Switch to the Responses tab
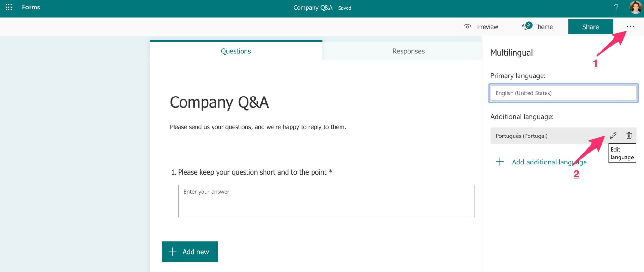Image resolution: width=644 pixels, height=272 pixels. 408,51
